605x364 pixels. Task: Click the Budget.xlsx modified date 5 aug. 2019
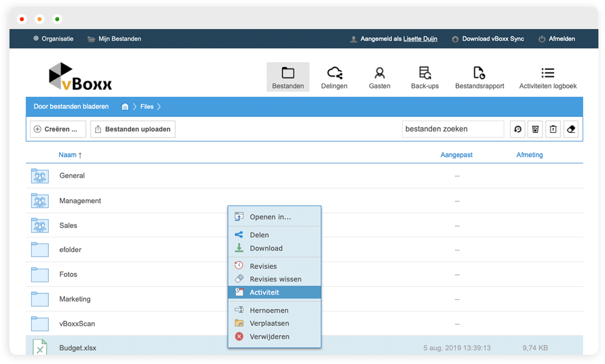(457, 348)
